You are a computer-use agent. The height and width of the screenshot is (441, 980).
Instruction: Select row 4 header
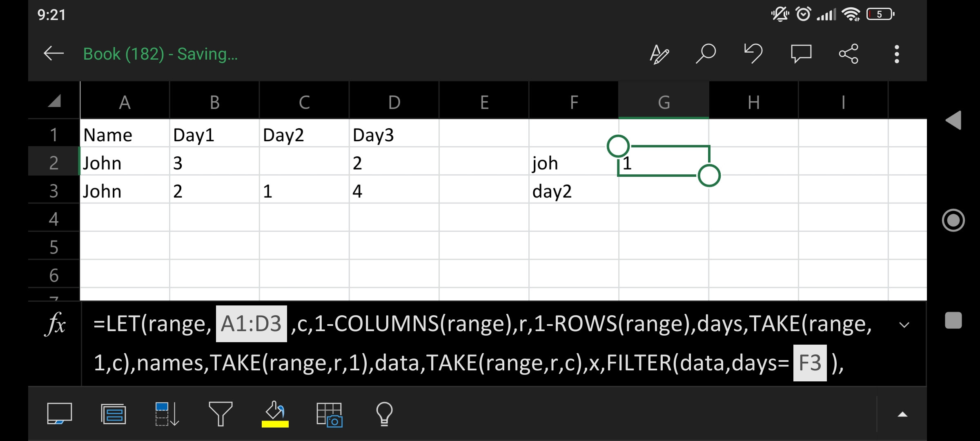[x=54, y=219]
